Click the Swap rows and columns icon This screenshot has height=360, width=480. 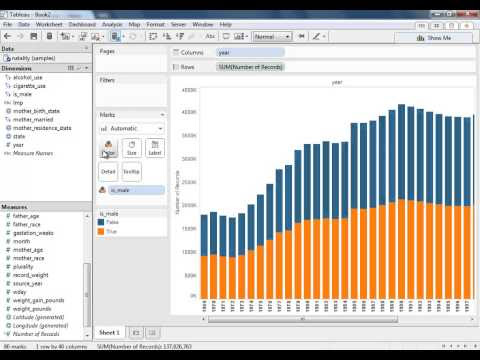[x=153, y=36]
